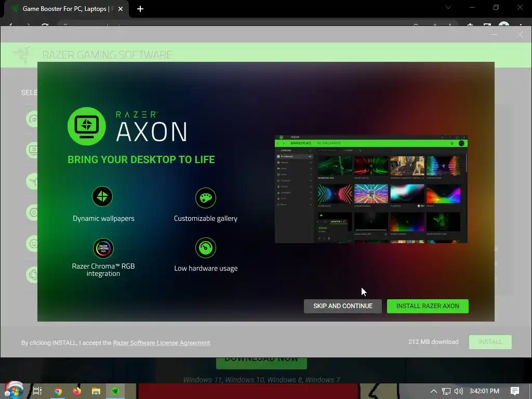Click the '212 MB download' size text

(x=433, y=342)
